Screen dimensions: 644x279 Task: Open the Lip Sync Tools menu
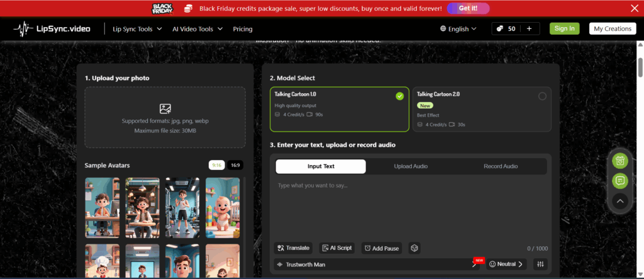137,29
